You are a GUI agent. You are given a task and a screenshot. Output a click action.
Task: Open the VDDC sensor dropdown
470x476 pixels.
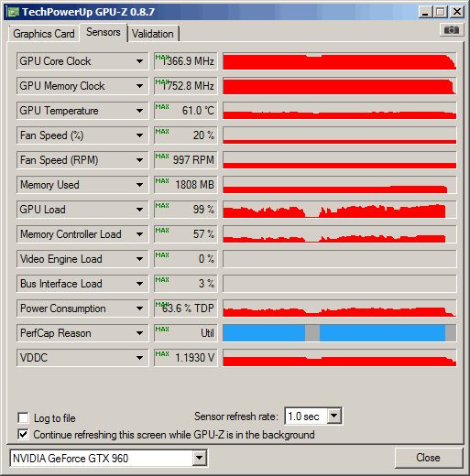(139, 358)
